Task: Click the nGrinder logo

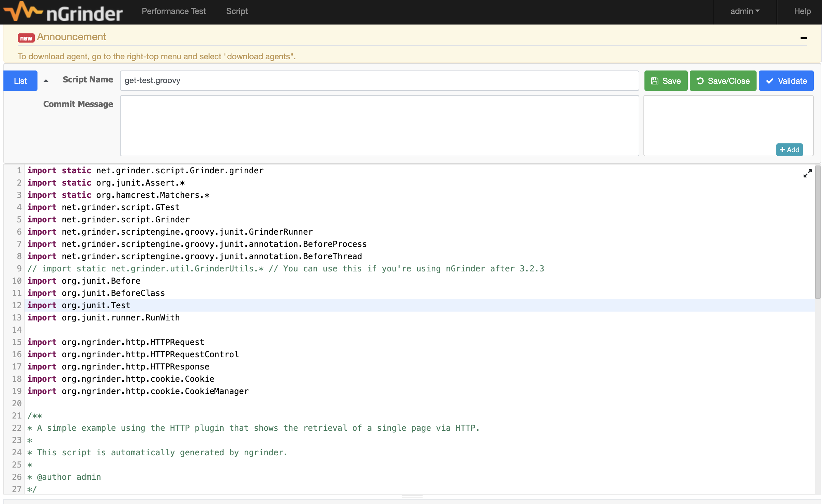Action: pos(63,12)
